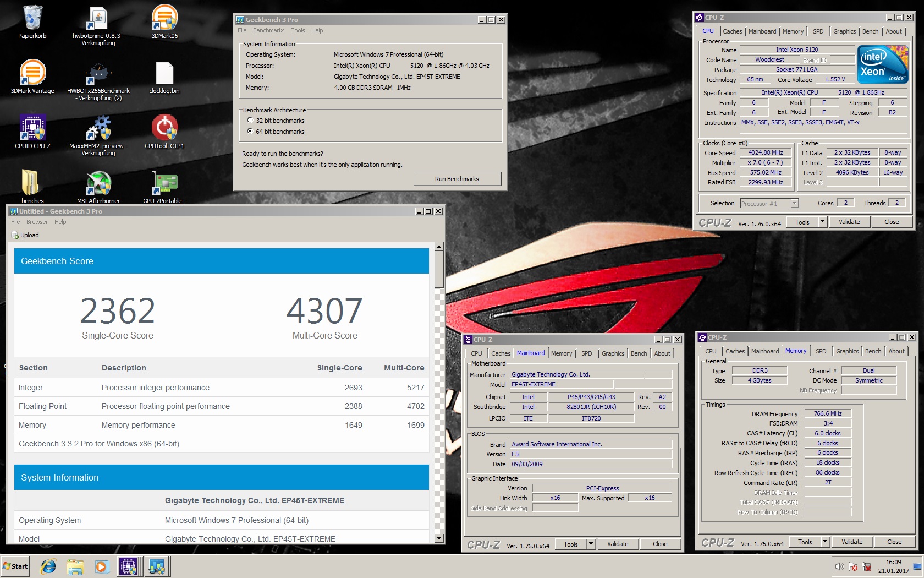Click Close in CPU-Z Memory window

pos(894,542)
